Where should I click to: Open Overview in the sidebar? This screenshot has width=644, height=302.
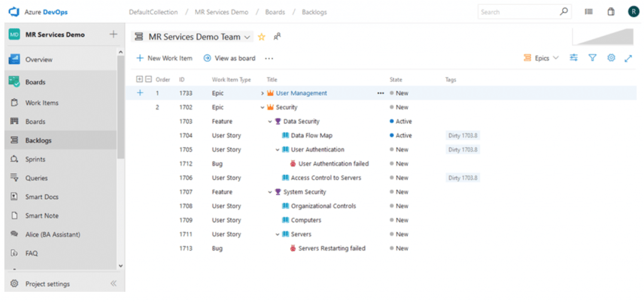click(x=61, y=60)
